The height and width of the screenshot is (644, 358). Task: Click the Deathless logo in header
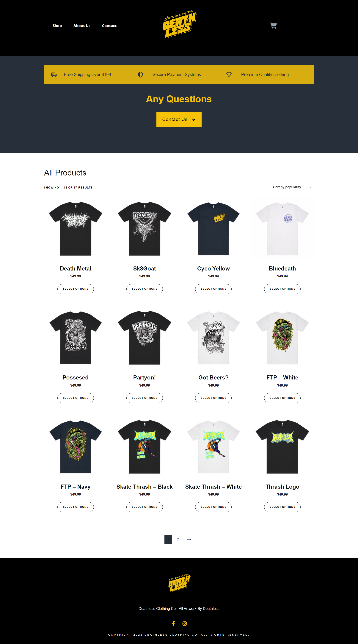tap(179, 24)
